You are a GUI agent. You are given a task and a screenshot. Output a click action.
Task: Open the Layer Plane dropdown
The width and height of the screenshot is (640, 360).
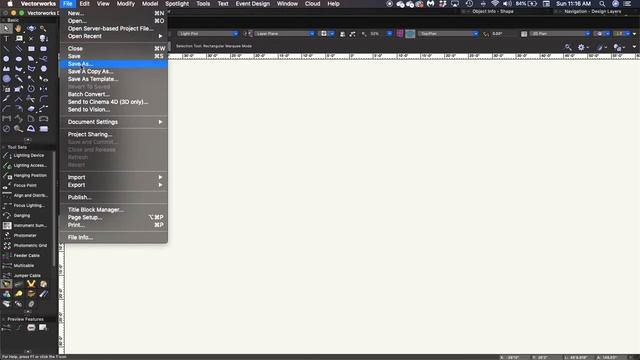click(284, 33)
